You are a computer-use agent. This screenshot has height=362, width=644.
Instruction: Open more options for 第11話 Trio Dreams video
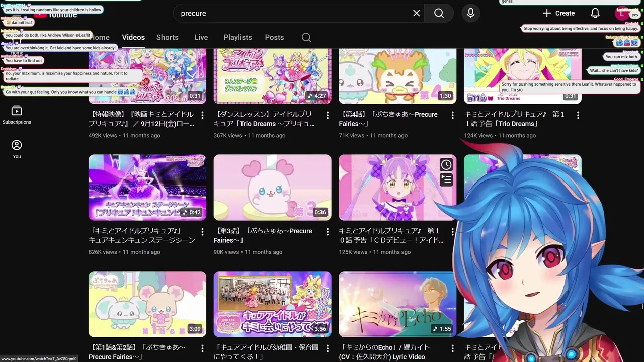[578, 115]
